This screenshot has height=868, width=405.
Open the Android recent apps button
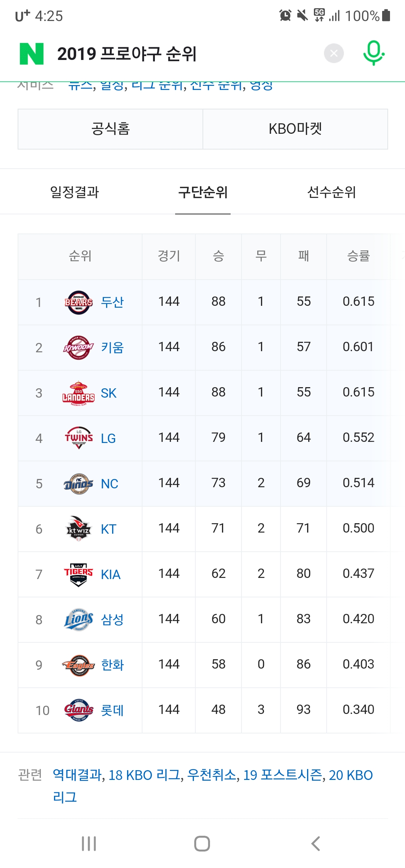pyautogui.click(x=89, y=844)
